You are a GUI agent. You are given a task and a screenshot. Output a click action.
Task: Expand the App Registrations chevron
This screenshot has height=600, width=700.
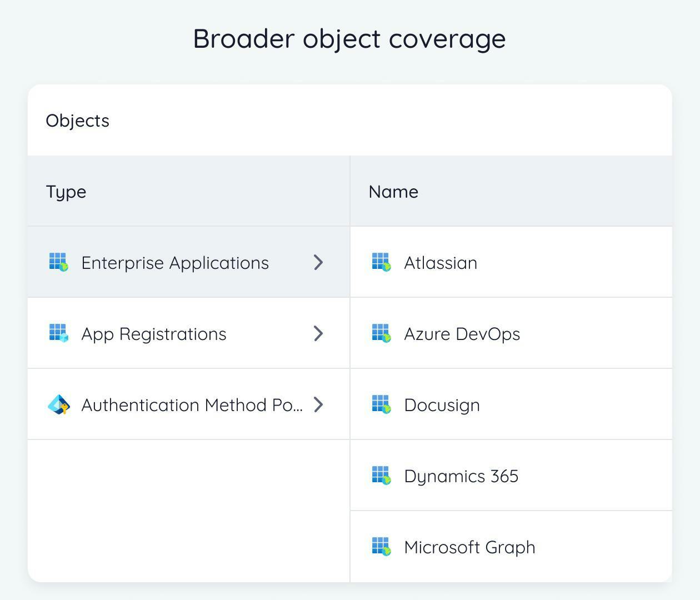click(318, 333)
